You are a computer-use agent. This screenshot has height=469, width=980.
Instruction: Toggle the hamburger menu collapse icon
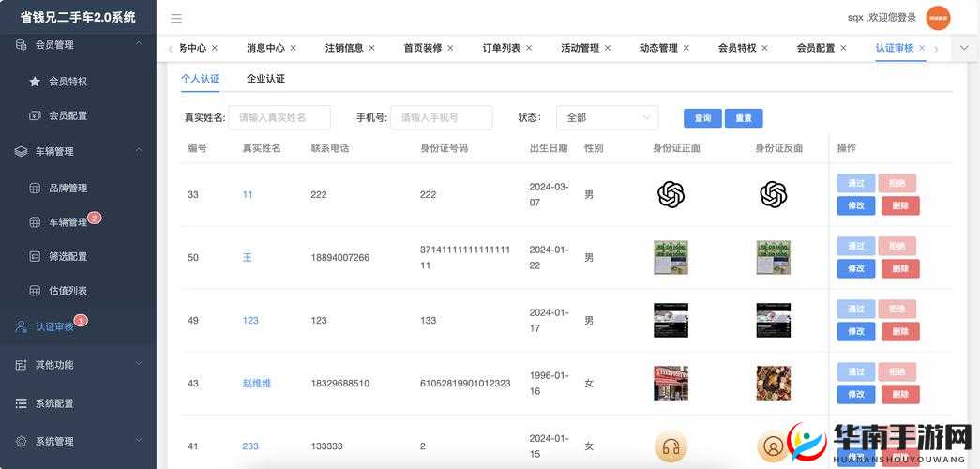pyautogui.click(x=176, y=18)
